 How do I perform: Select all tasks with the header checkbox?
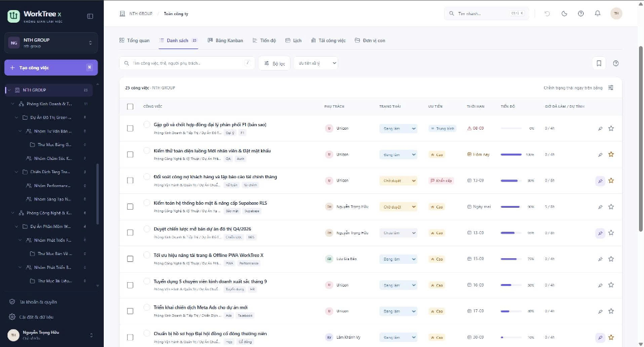pyautogui.click(x=130, y=106)
